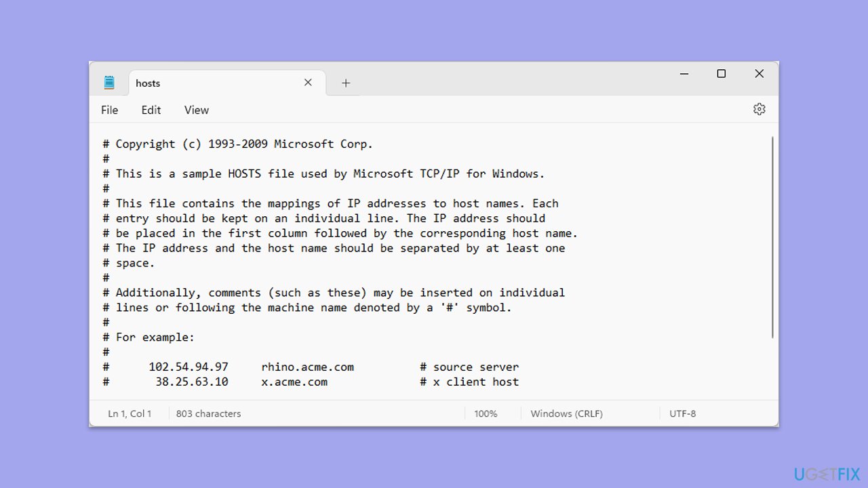Image resolution: width=868 pixels, height=488 pixels.
Task: Click the 'lines or following the machine name' line
Action: pos(307,308)
